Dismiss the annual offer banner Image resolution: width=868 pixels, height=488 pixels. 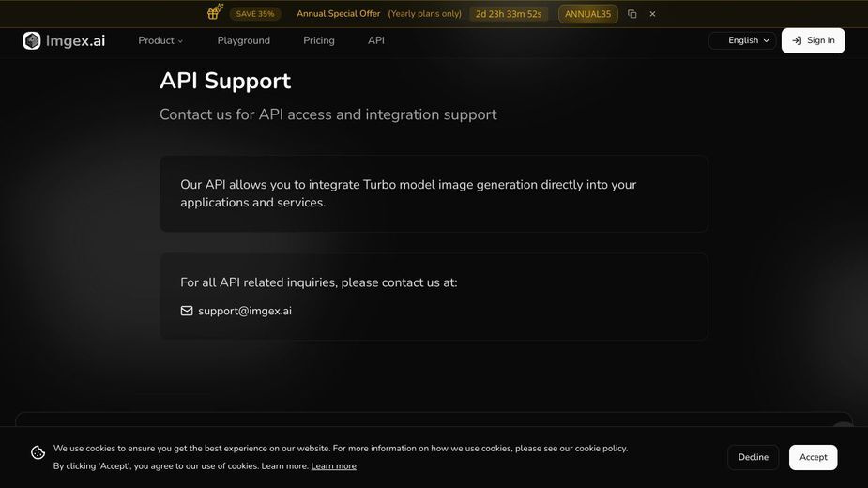[x=653, y=14]
